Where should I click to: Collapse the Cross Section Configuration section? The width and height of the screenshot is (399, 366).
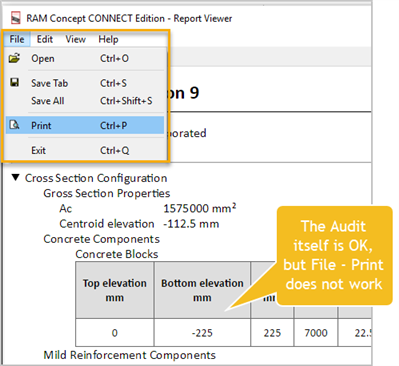pyautogui.click(x=15, y=177)
